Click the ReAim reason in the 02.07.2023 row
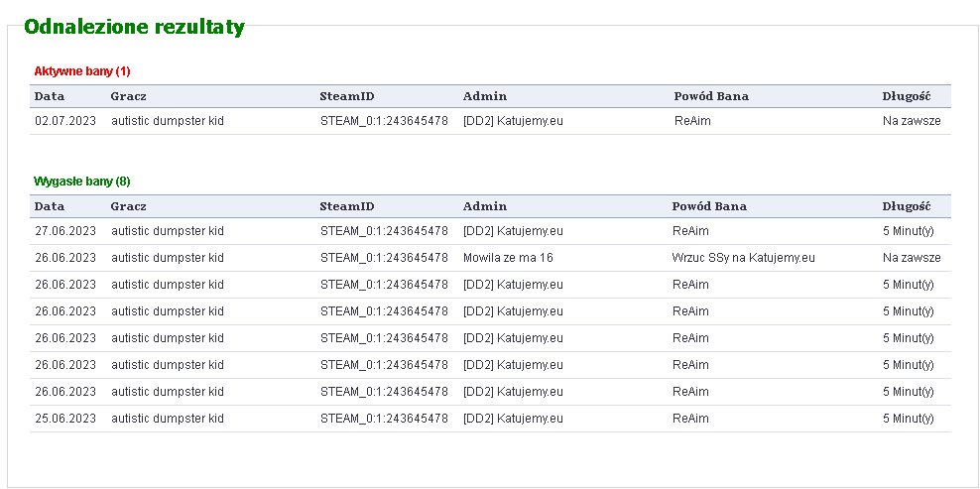 [692, 121]
